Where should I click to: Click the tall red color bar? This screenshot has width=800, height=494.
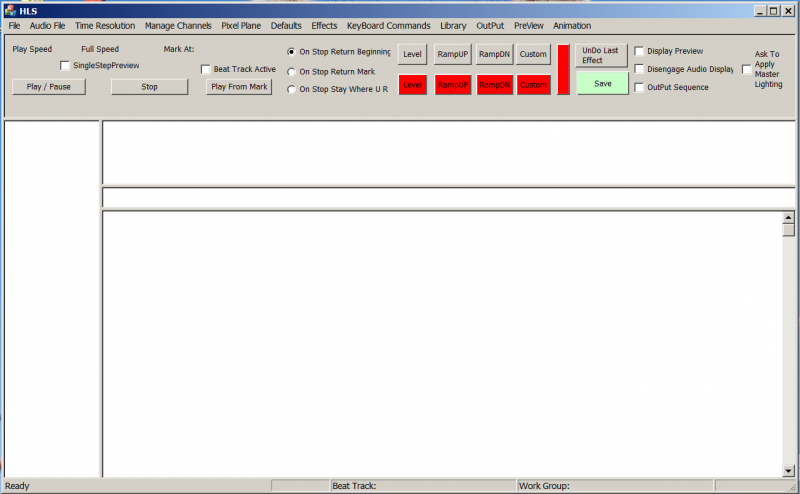click(x=563, y=69)
